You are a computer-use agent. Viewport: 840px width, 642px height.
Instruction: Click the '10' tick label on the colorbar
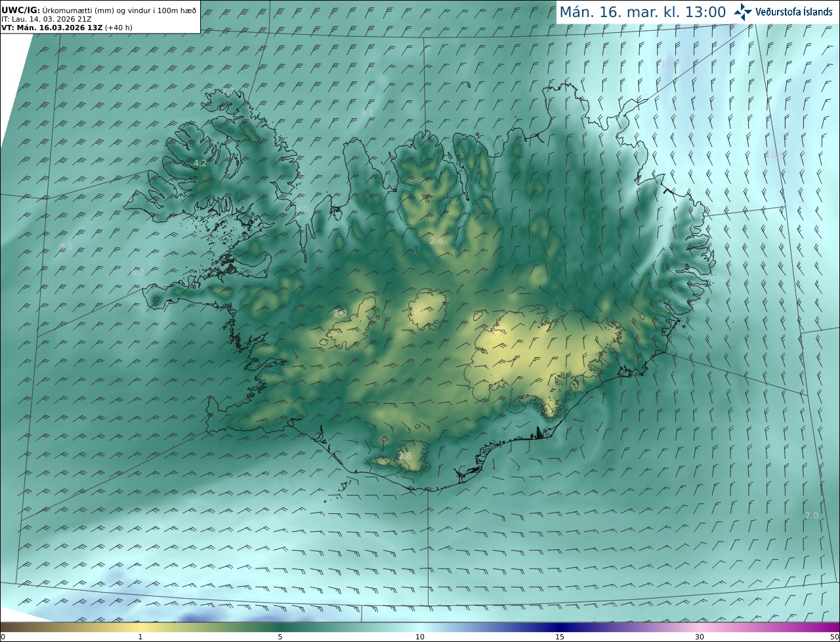[420, 637]
